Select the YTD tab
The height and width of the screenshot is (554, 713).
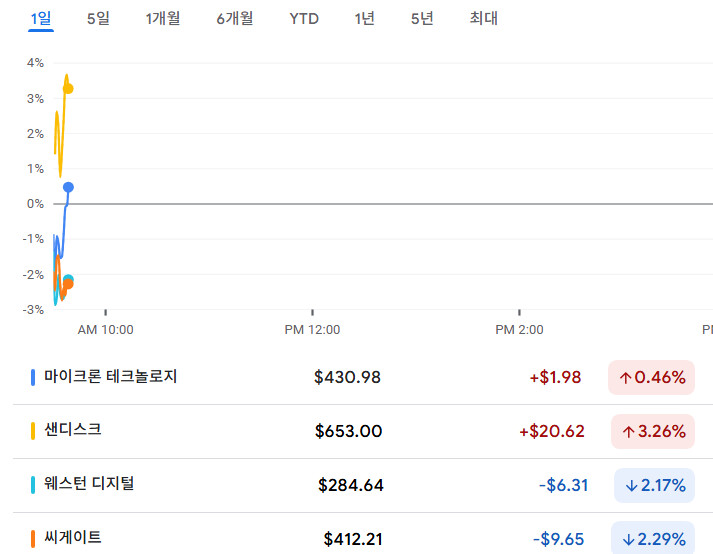tap(304, 18)
